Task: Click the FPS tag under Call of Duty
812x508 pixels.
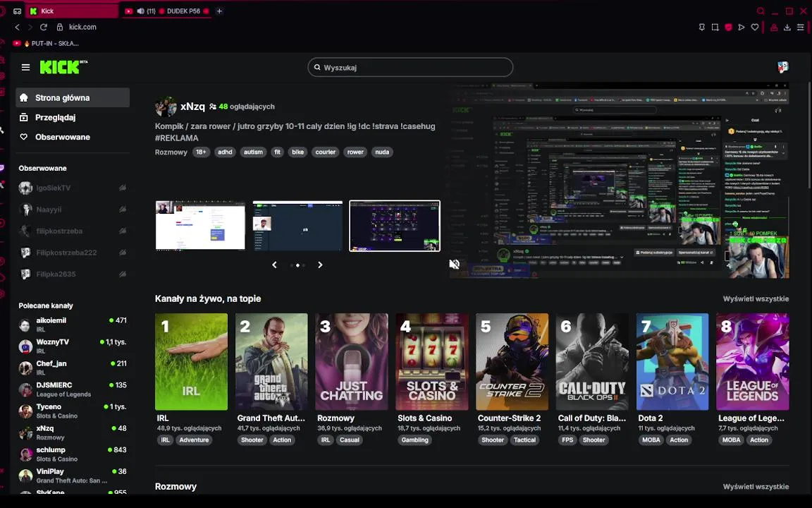Action: [567, 440]
